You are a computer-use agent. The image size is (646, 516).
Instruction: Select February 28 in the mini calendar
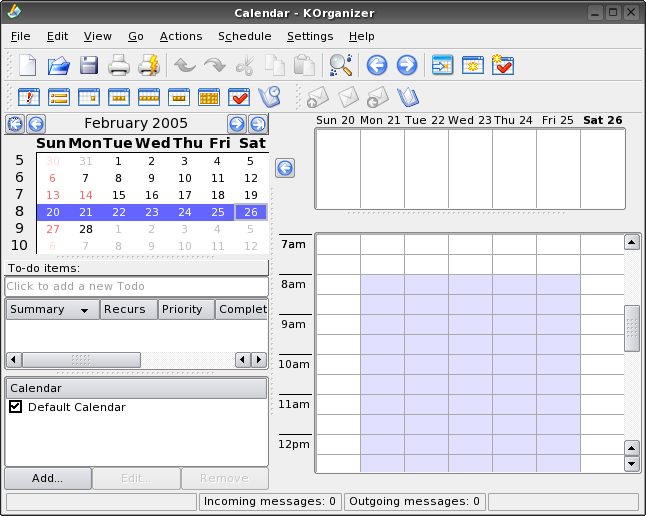[x=86, y=229]
